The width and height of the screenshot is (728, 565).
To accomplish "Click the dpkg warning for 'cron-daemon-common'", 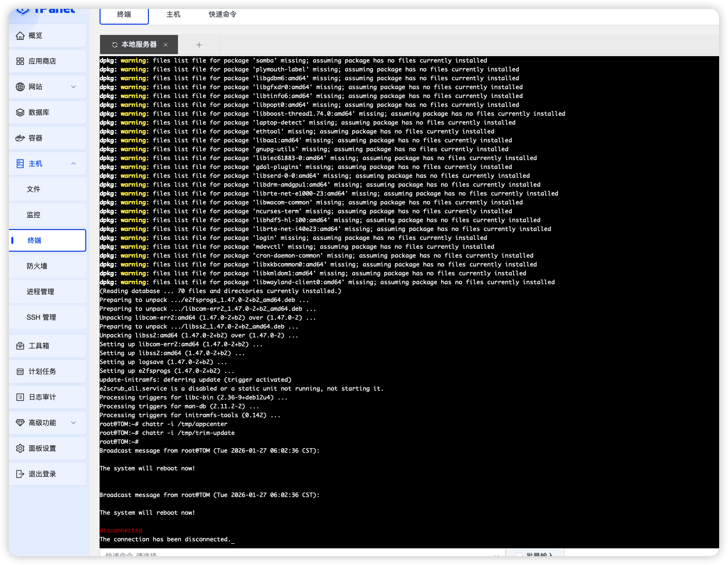I will (316, 256).
